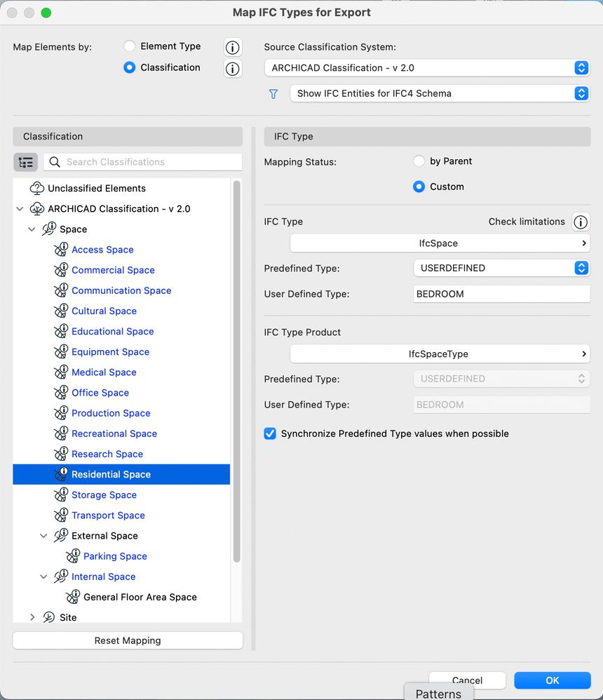Image resolution: width=603 pixels, height=700 pixels.
Task: Click the Equipment Space leaf icon
Action: [61, 352]
